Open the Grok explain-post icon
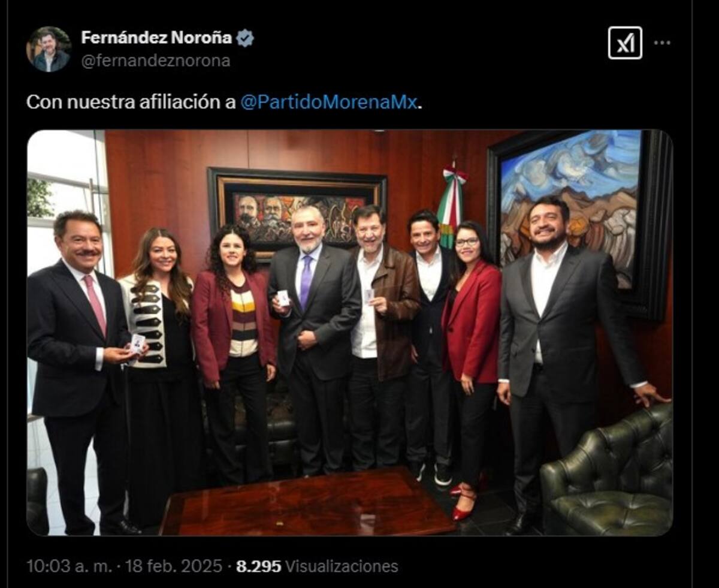Screen dimensions: 719x588 tap(625, 43)
